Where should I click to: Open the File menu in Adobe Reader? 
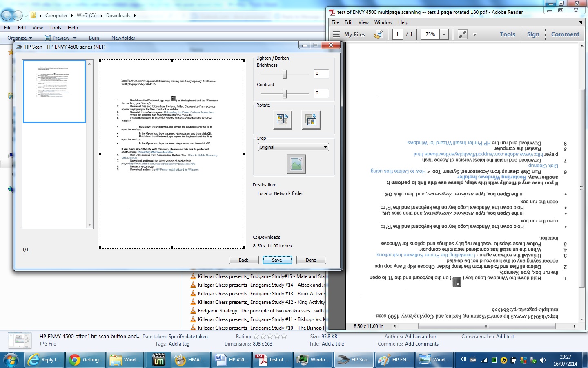click(x=335, y=22)
